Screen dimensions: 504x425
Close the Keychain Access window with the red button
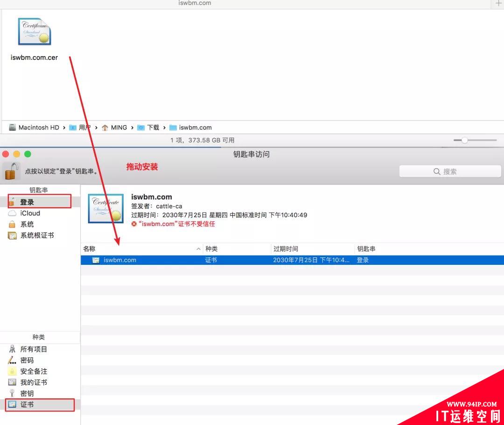coord(6,154)
